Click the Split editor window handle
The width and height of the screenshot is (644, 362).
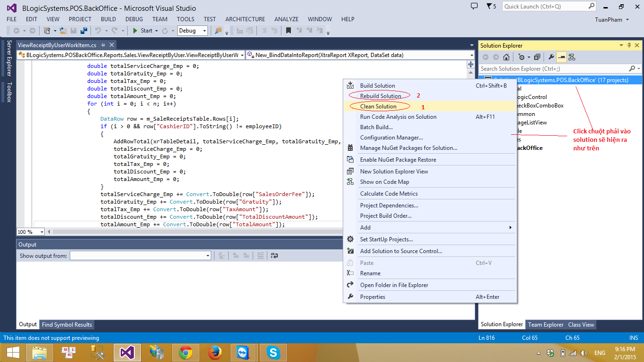tap(471, 64)
